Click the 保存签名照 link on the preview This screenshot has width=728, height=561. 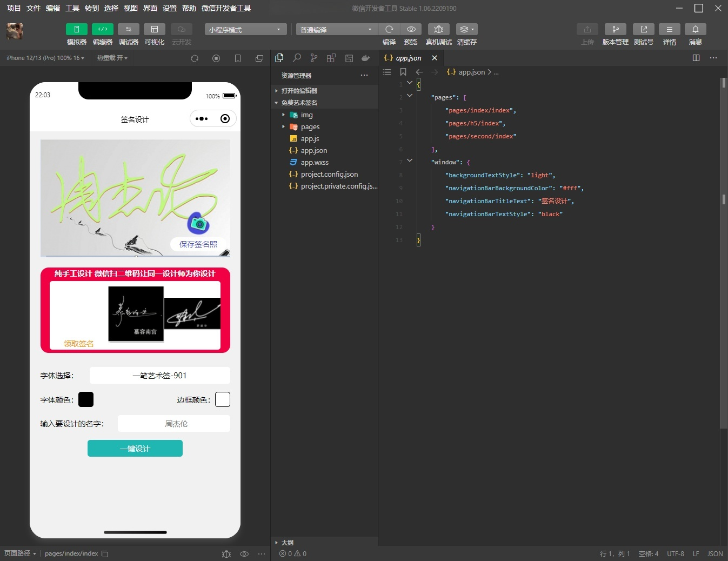tap(198, 244)
